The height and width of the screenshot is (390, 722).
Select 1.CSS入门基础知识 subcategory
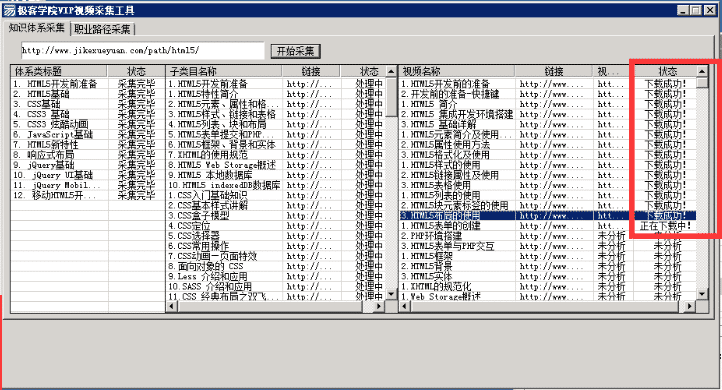coord(276,195)
